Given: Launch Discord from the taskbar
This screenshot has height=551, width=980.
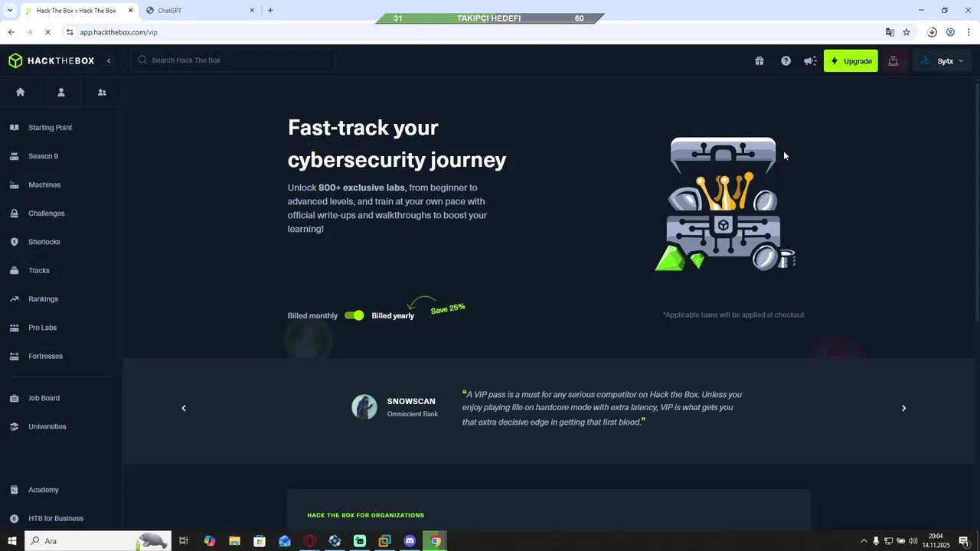Looking at the screenshot, I should click(x=410, y=541).
